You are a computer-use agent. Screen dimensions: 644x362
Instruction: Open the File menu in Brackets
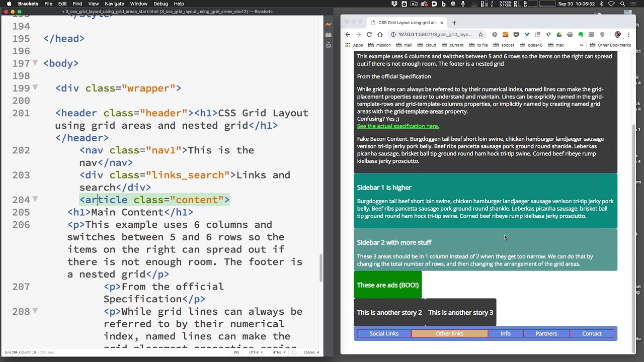(48, 4)
